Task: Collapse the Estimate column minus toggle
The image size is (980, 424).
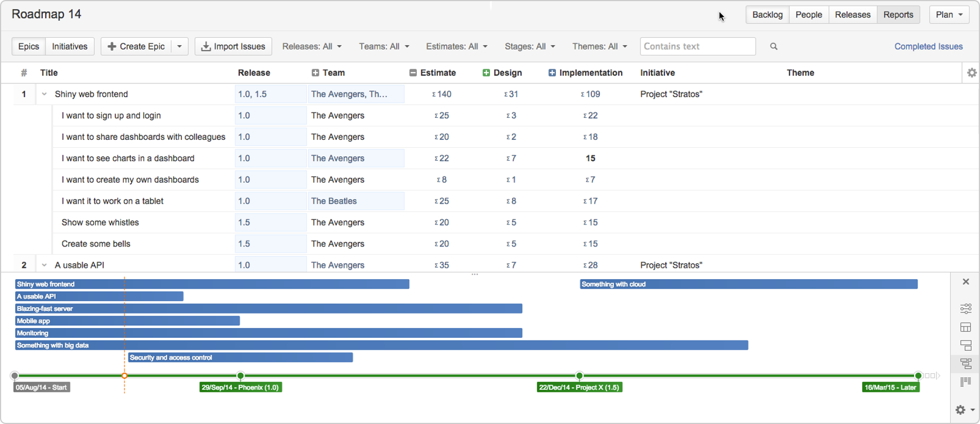Action: pos(413,73)
